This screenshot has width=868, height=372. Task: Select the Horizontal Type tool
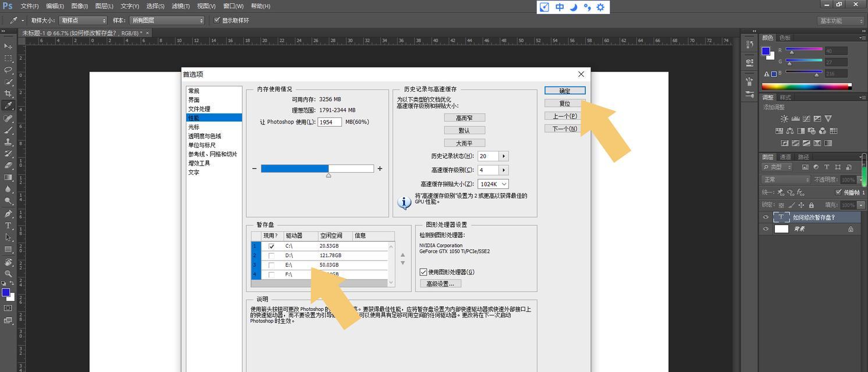point(8,226)
